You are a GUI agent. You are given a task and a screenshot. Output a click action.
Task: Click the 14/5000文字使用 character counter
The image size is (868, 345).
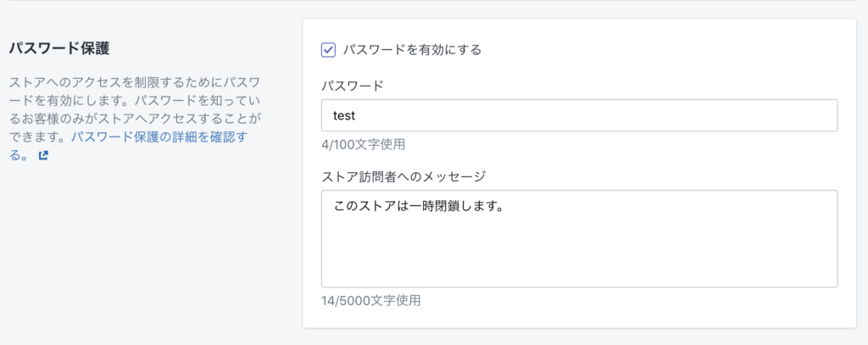(371, 301)
